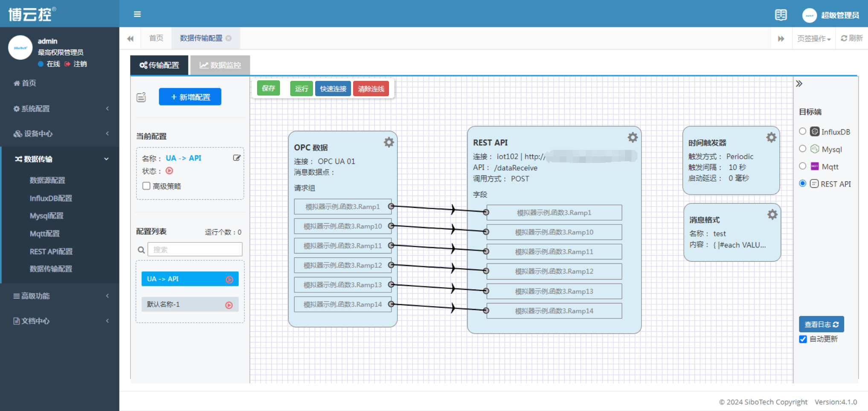868x411 pixels.
Task: Select Mysql as target
Action: (x=802, y=149)
